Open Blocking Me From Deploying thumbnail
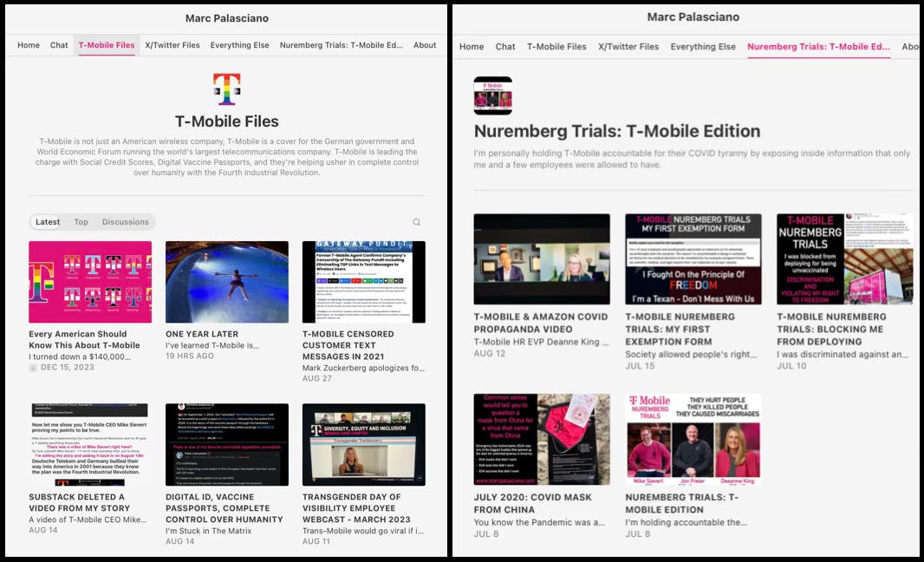 [x=844, y=259]
